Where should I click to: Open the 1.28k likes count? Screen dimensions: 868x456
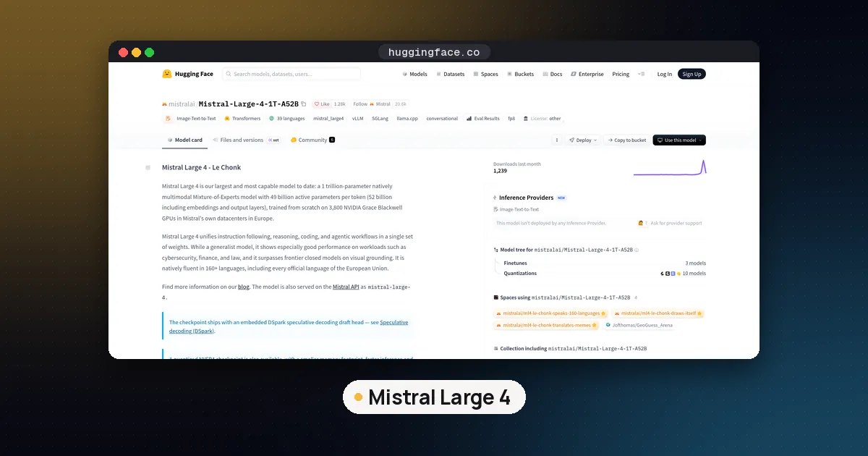pyautogui.click(x=339, y=104)
